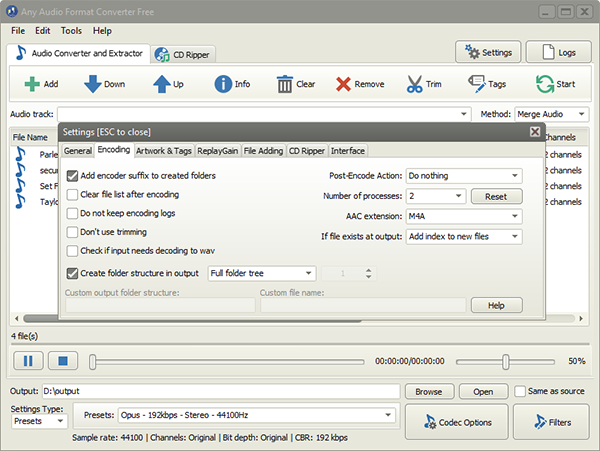Open the Tools menu
This screenshot has width=600, height=451.
pyautogui.click(x=71, y=31)
